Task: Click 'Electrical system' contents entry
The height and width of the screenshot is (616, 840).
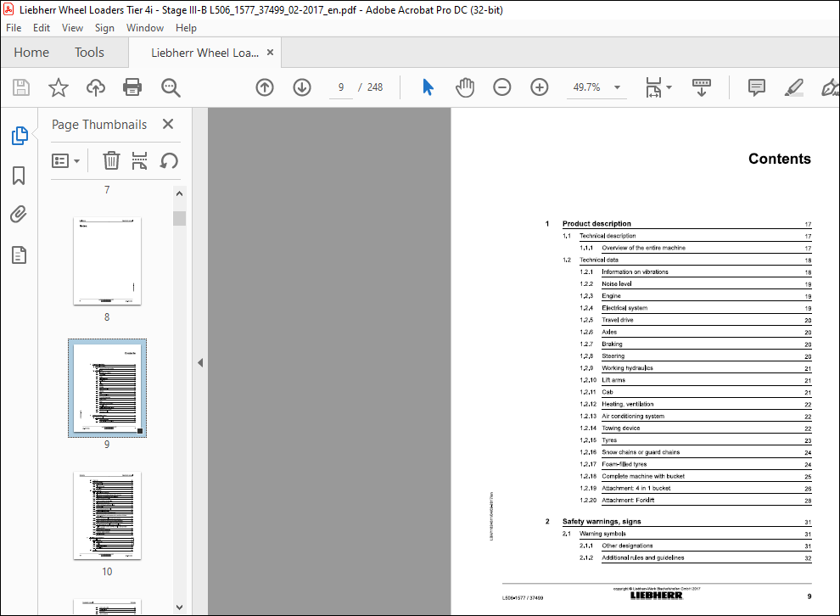Action: [x=624, y=308]
